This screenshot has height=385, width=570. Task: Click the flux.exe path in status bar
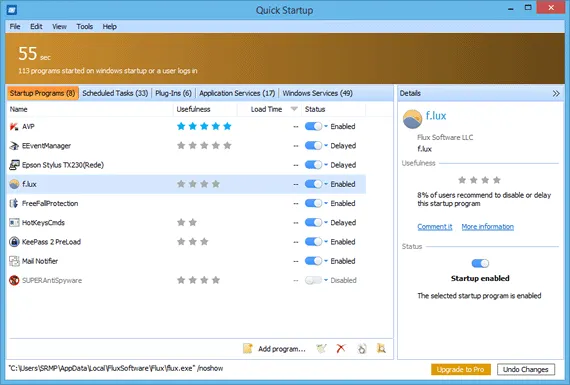pos(116,369)
